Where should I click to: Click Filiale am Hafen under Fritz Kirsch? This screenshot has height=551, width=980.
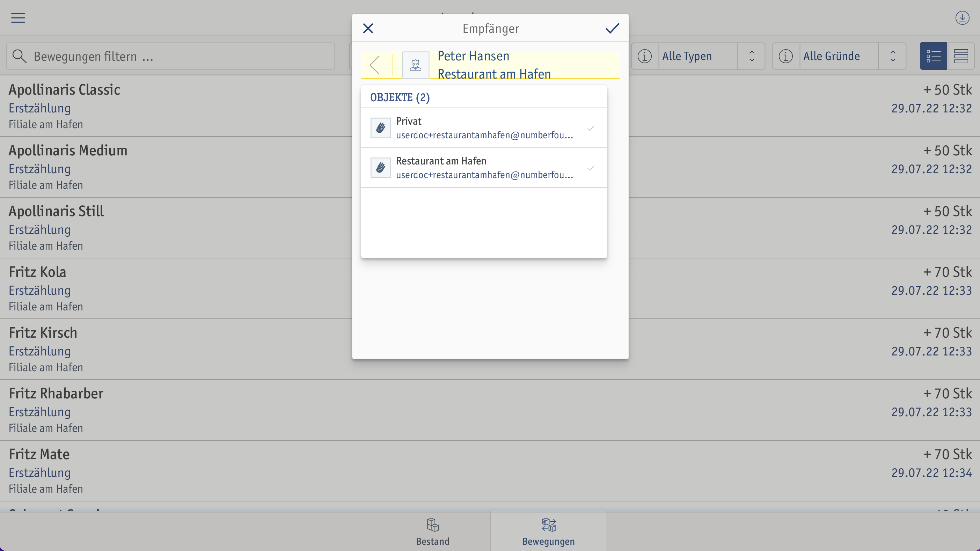pyautogui.click(x=46, y=367)
